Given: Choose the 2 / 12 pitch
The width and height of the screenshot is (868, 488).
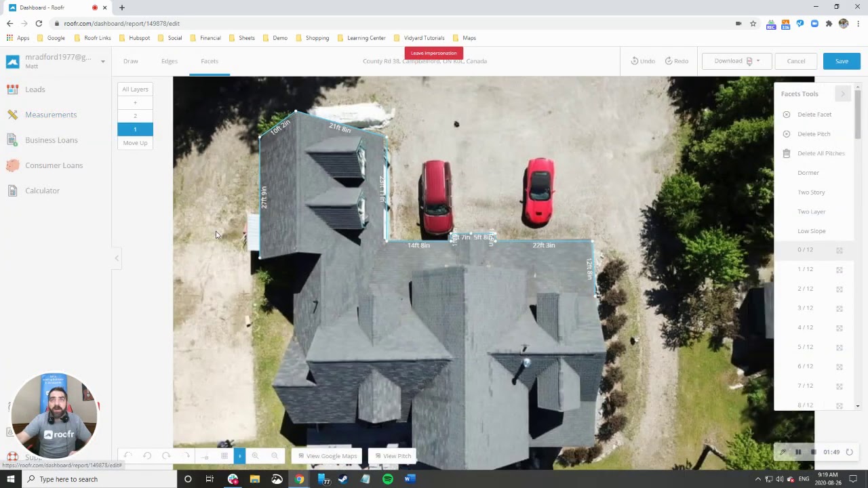Looking at the screenshot, I should pyautogui.click(x=814, y=289).
